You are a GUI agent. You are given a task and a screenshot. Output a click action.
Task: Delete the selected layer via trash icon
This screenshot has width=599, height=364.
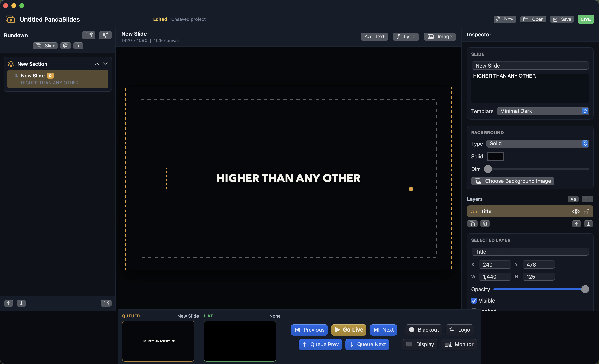point(485,223)
